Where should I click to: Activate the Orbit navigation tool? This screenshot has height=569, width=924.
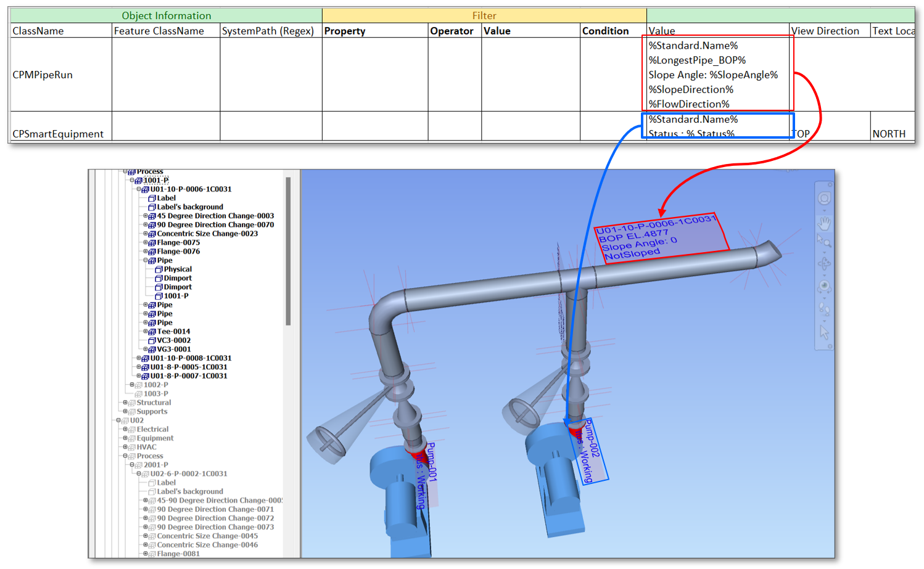pyautogui.click(x=825, y=198)
